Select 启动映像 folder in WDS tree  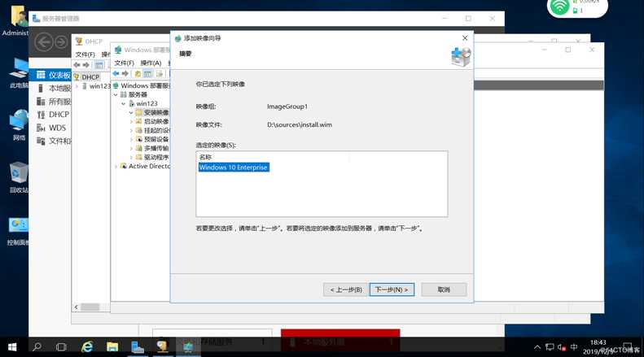coord(156,121)
